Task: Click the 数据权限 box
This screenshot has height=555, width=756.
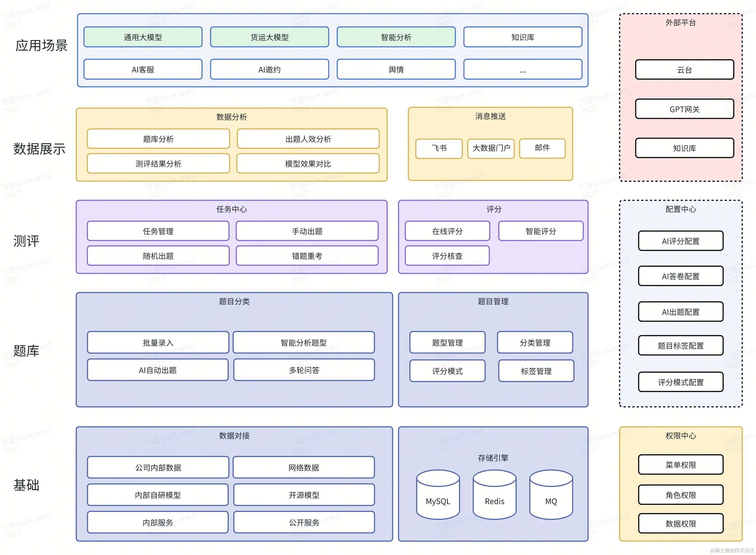Action: click(x=681, y=523)
